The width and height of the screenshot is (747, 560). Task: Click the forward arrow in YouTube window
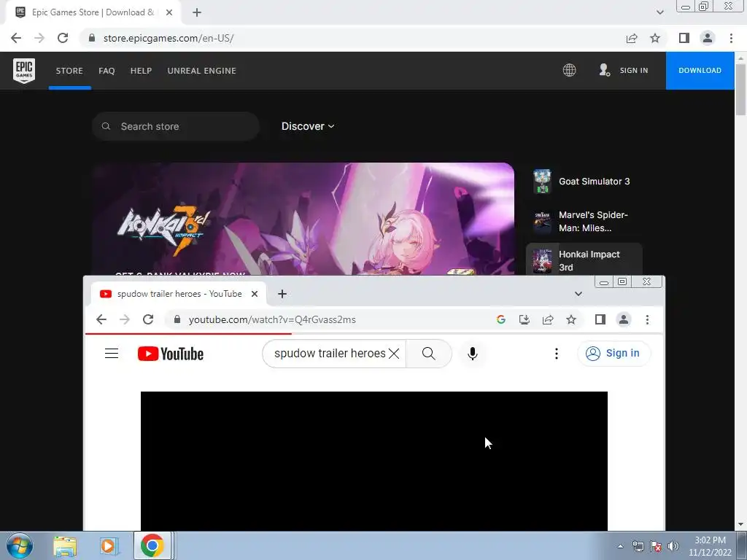(x=124, y=319)
